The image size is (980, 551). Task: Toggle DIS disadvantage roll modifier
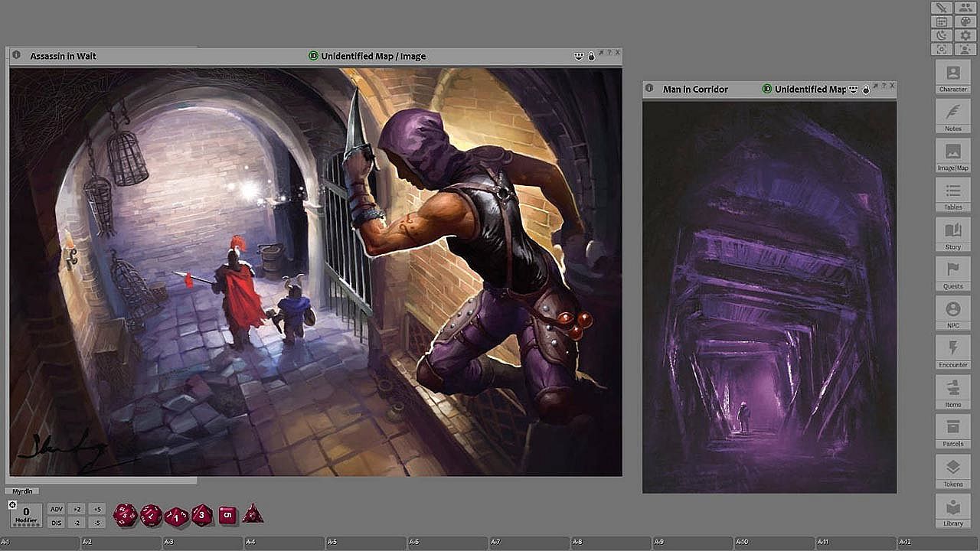(56, 523)
